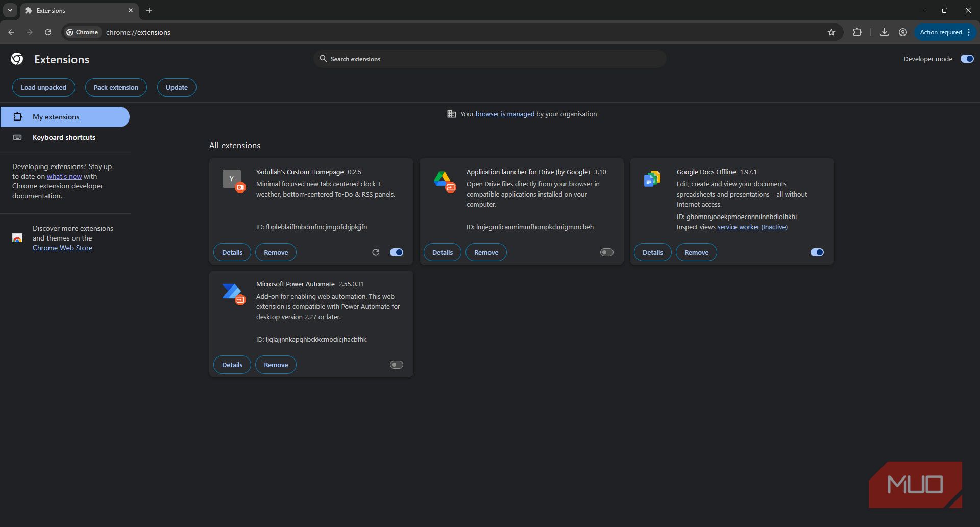980x527 pixels.
Task: Click the Microsoft Power Automate icon
Action: [x=233, y=293]
